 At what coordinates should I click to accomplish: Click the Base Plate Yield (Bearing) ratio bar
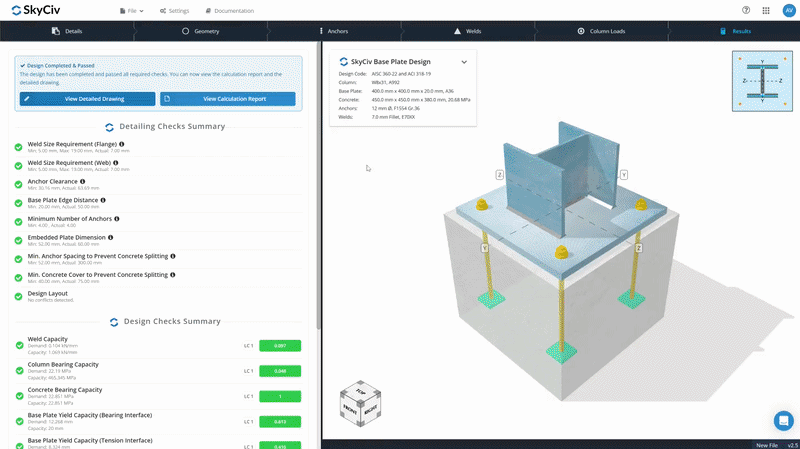280,422
